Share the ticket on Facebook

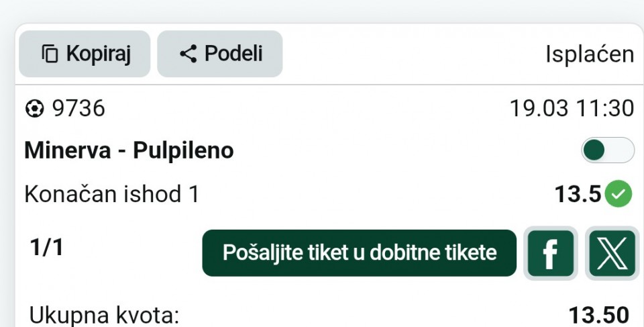(550, 253)
